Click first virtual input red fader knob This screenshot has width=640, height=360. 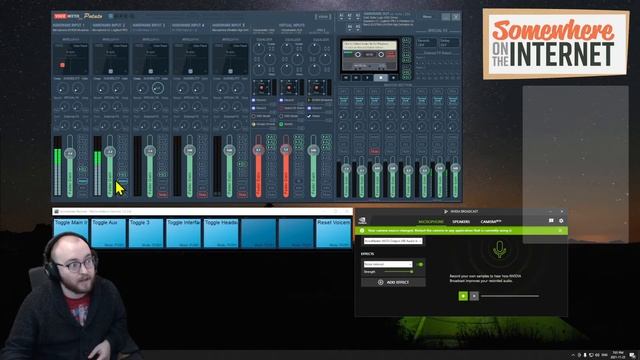pyautogui.click(x=258, y=150)
